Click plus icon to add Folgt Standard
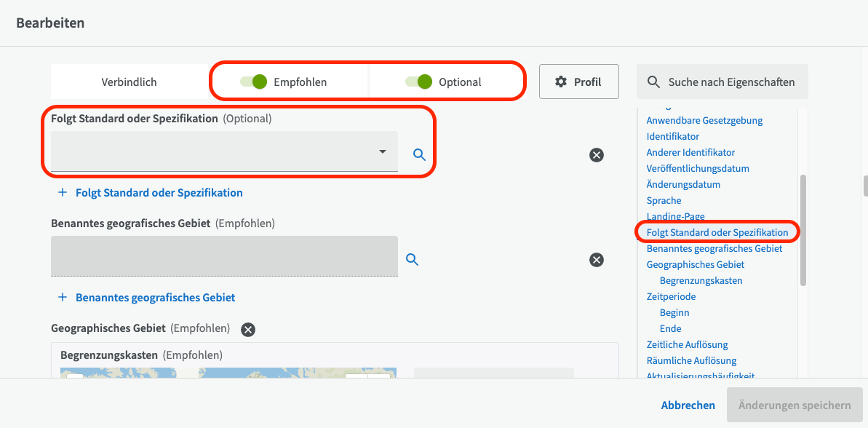 (x=62, y=193)
